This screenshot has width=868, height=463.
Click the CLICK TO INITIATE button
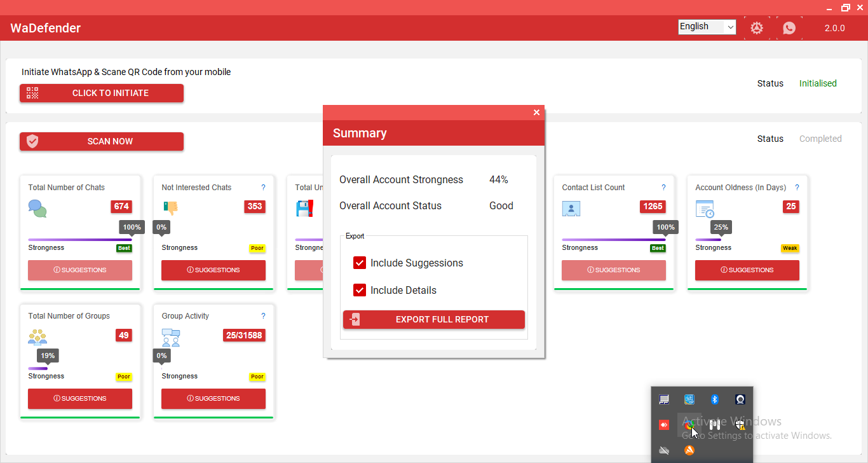[102, 93]
